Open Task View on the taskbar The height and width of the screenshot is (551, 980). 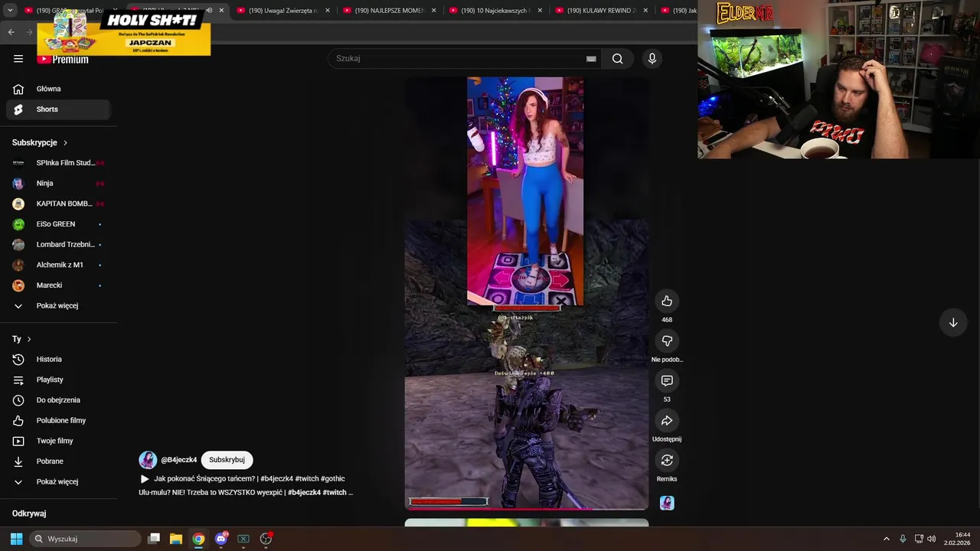point(153,539)
